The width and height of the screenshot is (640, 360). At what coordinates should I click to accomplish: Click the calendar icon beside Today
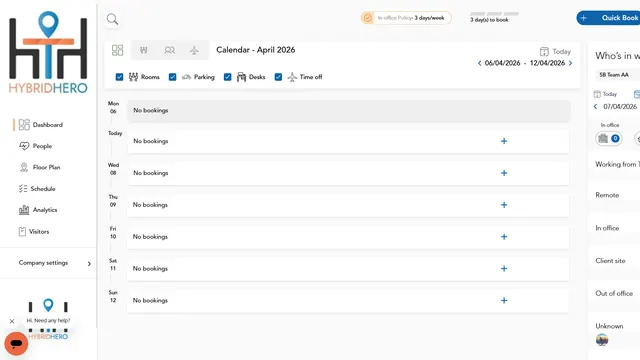click(x=544, y=51)
